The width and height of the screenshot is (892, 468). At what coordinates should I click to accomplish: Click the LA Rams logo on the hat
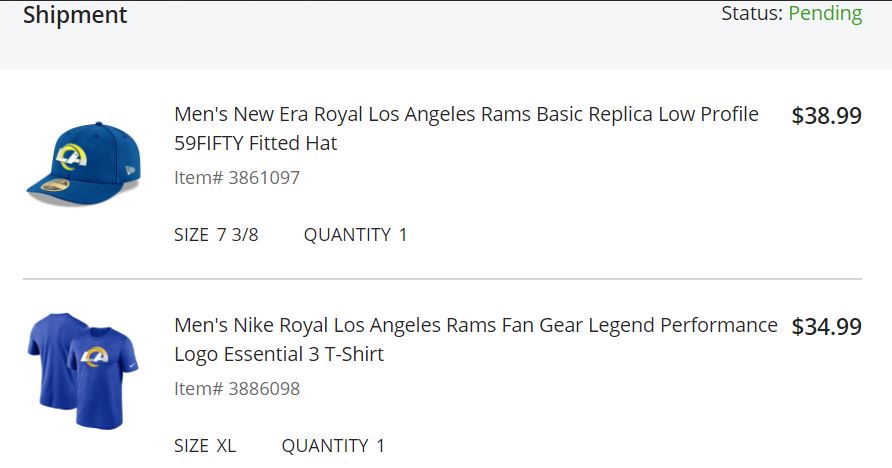[70, 156]
